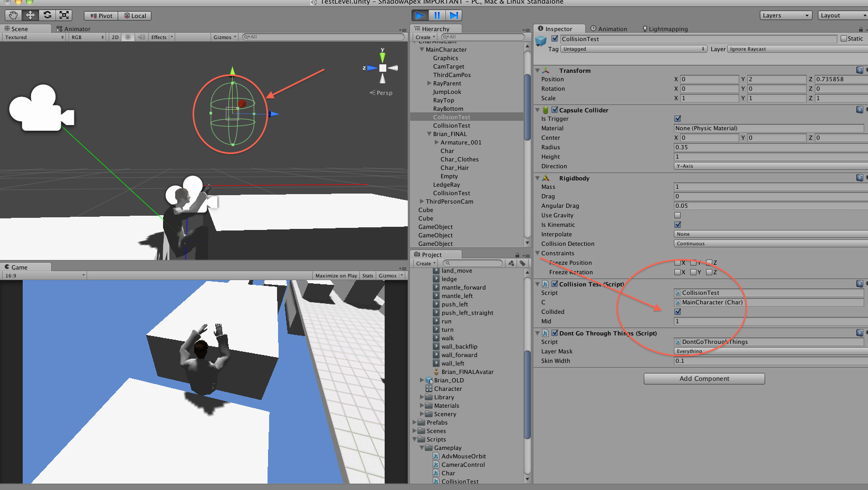Open the 16:9 aspect ratio dropdown
Image resolution: width=868 pixels, height=490 pixels.
click(44, 275)
